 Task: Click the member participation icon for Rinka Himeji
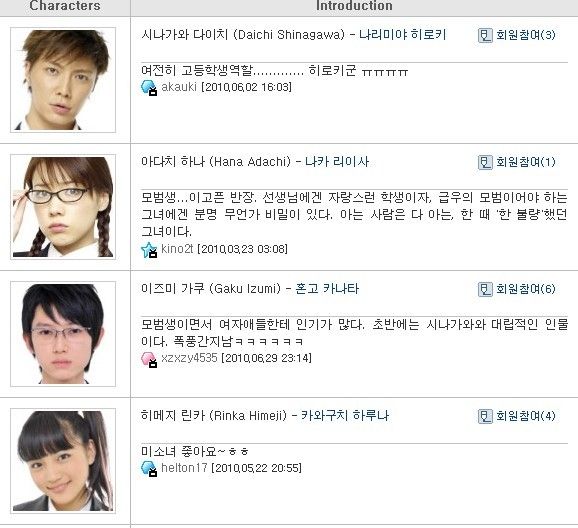[485, 416]
